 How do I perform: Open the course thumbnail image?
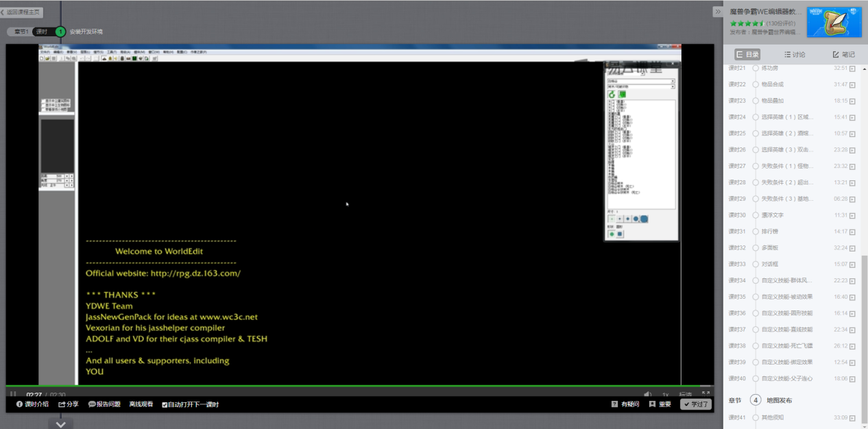pyautogui.click(x=834, y=22)
